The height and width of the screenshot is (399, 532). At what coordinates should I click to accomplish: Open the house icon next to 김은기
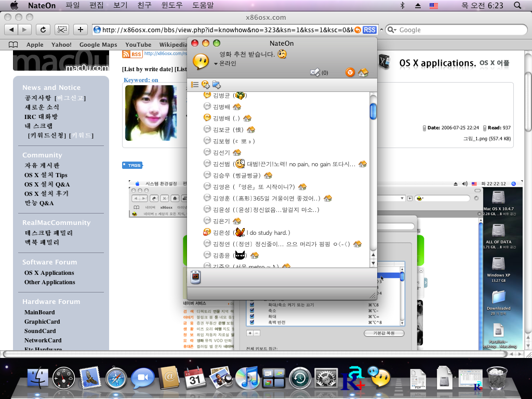[x=237, y=221]
